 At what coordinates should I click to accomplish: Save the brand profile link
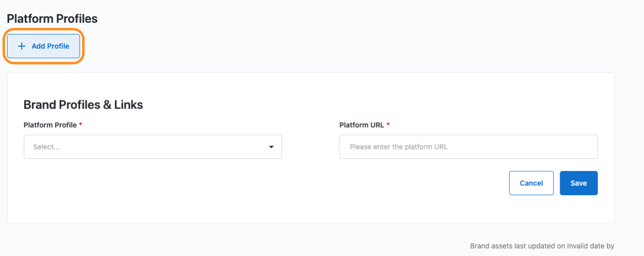[x=578, y=183]
